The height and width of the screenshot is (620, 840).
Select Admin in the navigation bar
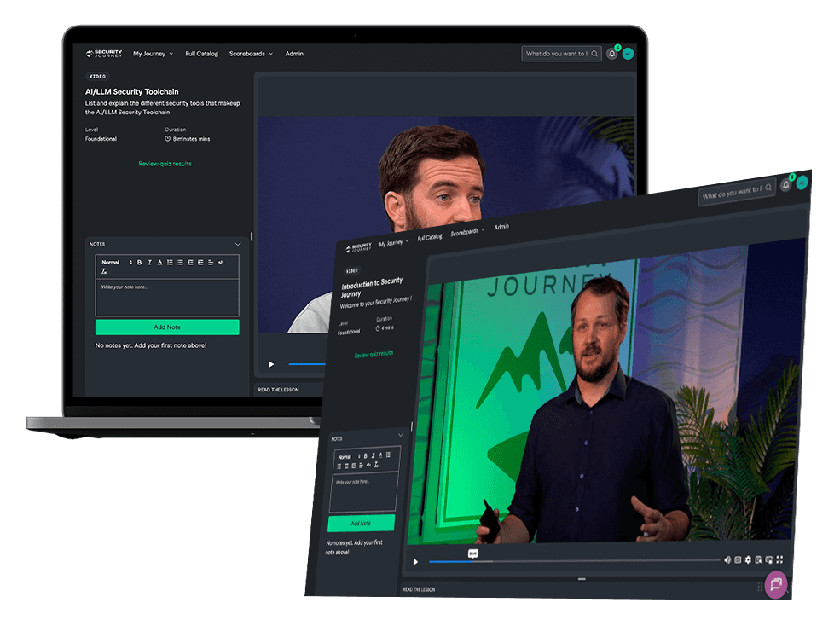tap(293, 53)
